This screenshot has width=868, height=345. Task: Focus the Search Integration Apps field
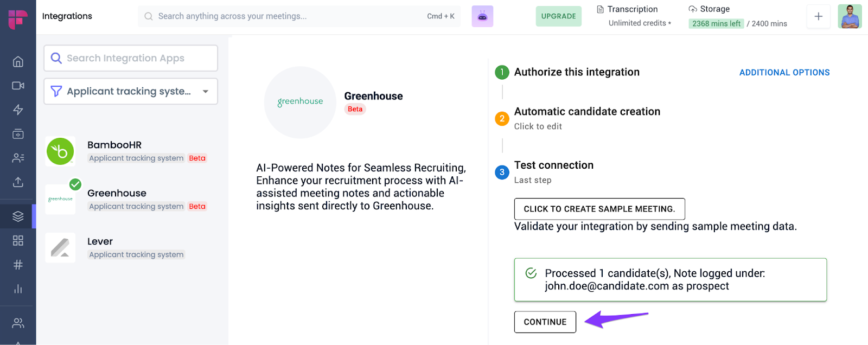tap(130, 58)
